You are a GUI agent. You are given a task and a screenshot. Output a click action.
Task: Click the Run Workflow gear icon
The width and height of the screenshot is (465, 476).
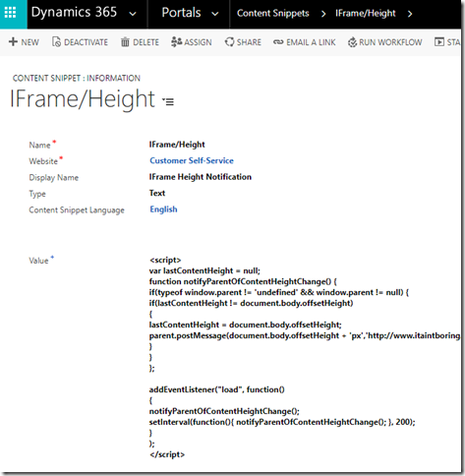352,42
